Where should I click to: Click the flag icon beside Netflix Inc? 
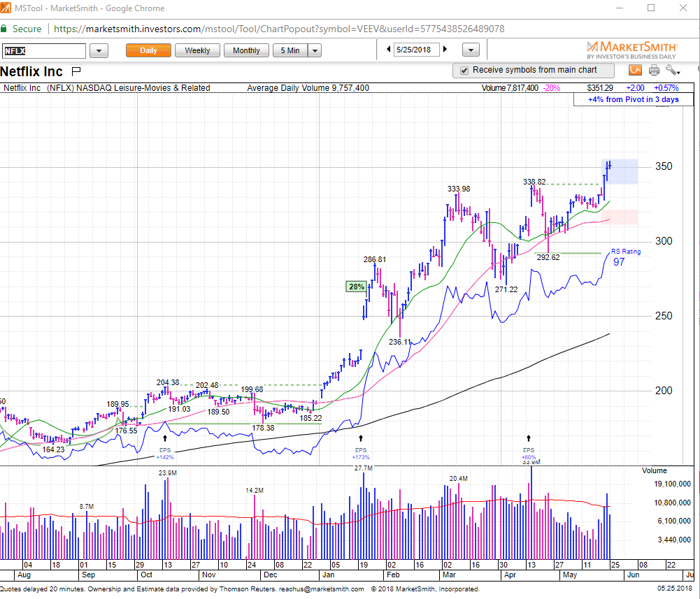tap(76, 71)
